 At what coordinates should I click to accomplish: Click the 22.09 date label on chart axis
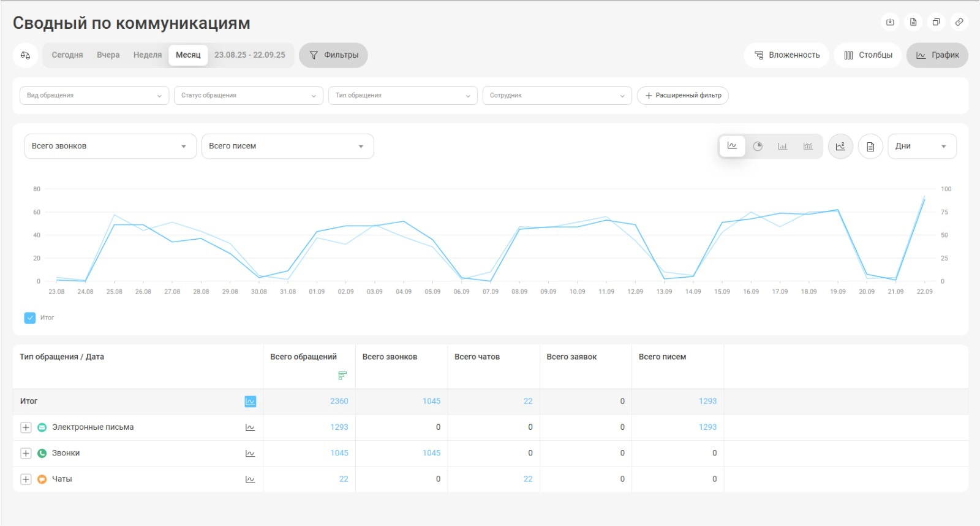[924, 292]
